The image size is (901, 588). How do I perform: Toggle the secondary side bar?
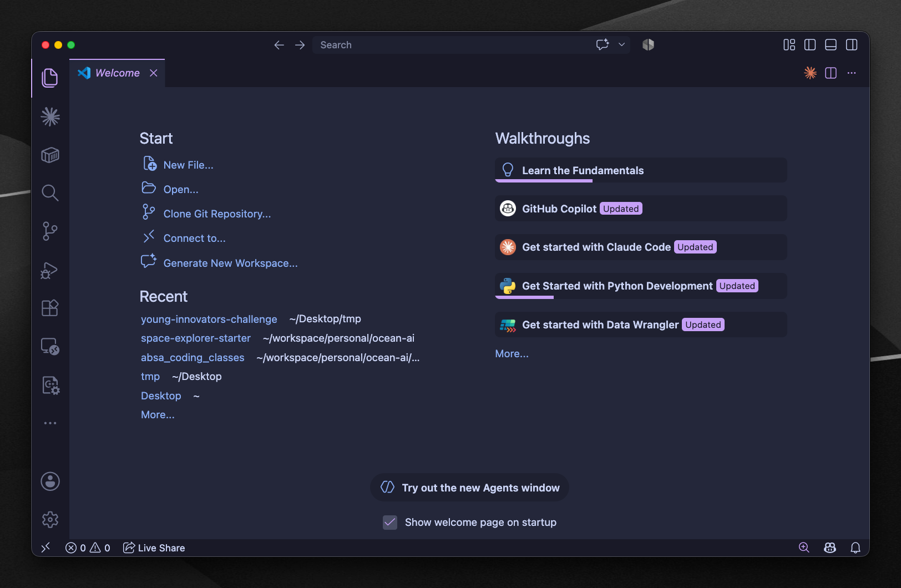(852, 45)
